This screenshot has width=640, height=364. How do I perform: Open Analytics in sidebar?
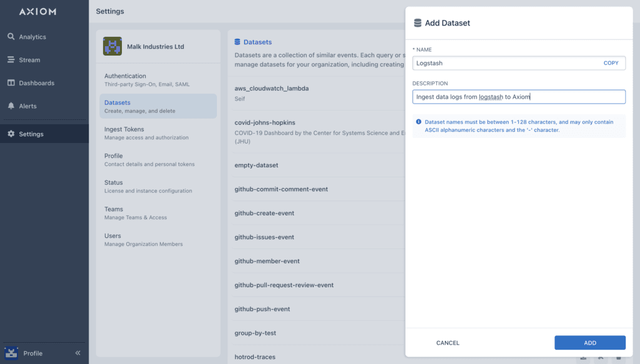[32, 37]
